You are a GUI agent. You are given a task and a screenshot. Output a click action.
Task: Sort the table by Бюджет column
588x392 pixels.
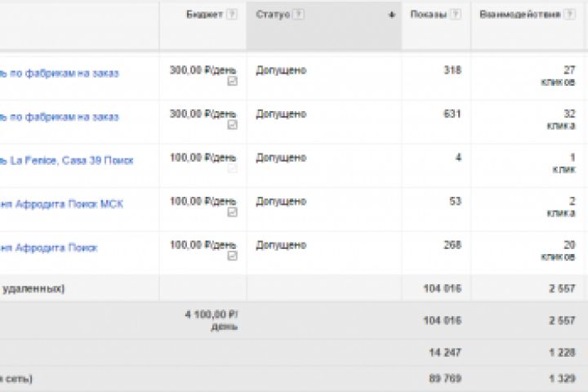point(204,15)
